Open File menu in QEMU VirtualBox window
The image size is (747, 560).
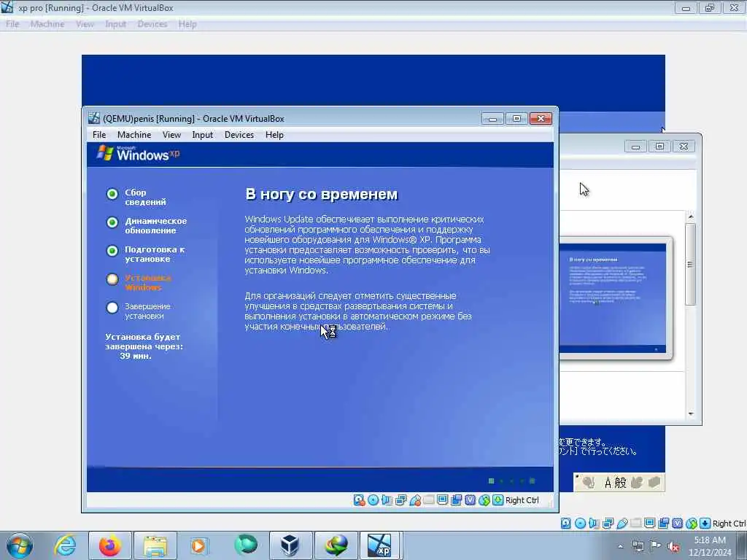point(99,135)
